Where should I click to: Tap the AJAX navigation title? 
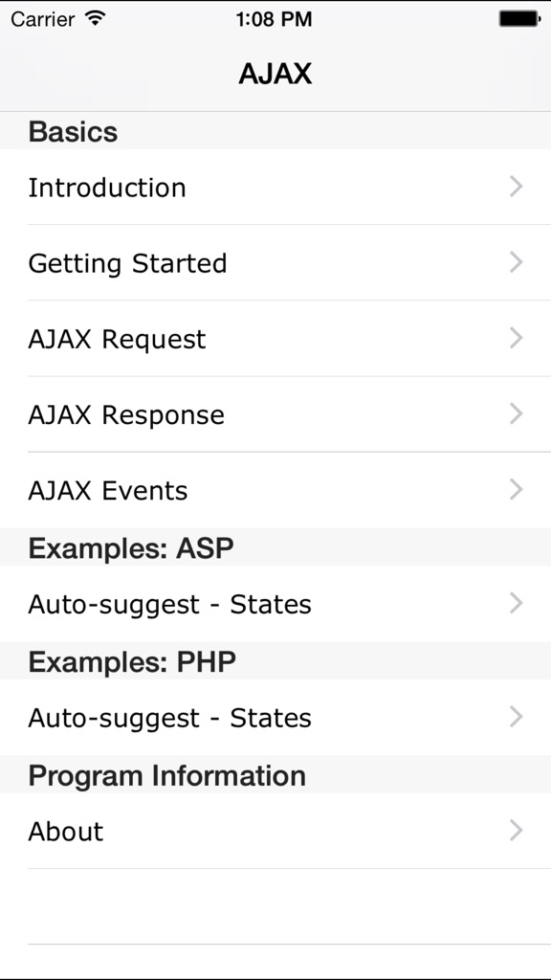275,74
